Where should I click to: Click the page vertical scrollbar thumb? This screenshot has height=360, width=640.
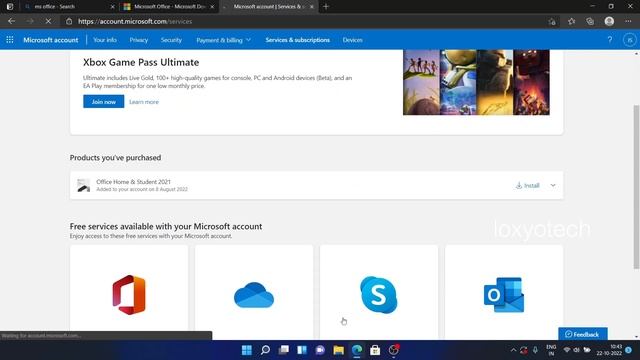click(636, 187)
